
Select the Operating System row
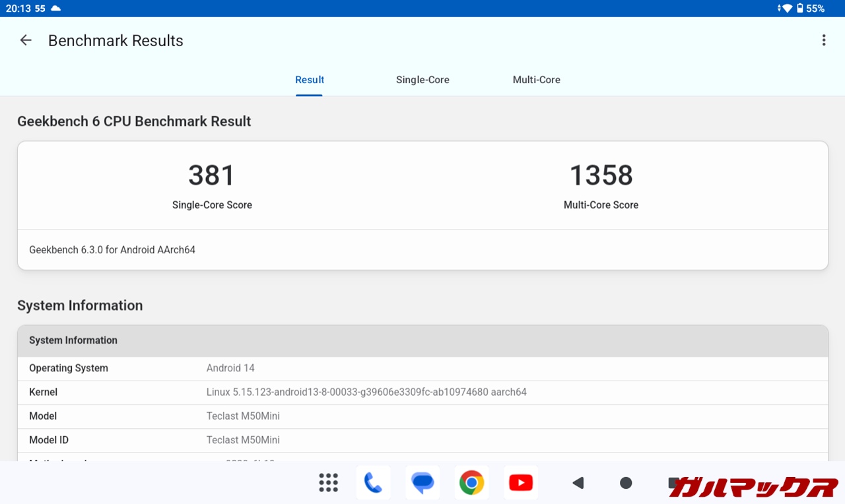(422, 368)
